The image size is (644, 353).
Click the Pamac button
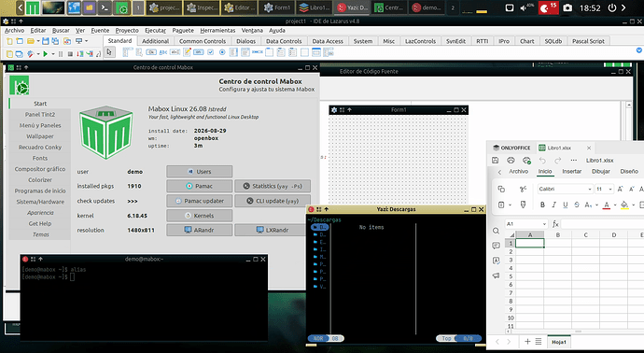199,186
